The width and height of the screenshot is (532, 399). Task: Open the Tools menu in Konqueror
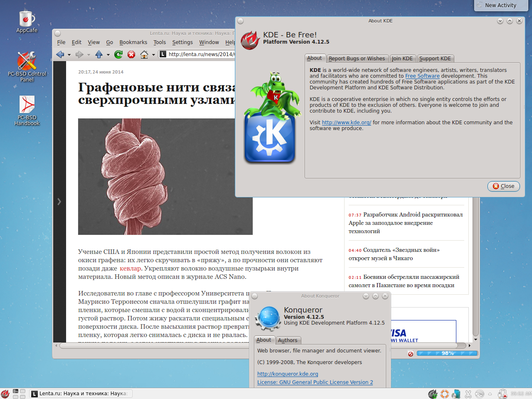tap(160, 42)
